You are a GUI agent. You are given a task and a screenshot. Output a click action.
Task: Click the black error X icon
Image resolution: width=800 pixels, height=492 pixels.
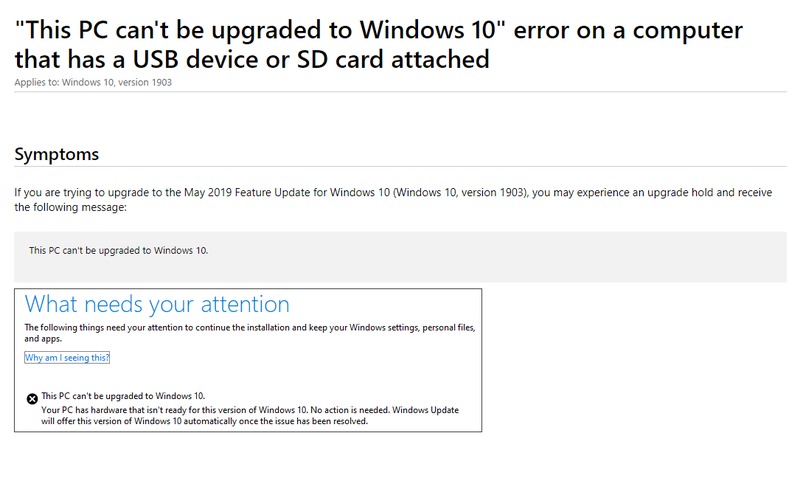coord(32,398)
